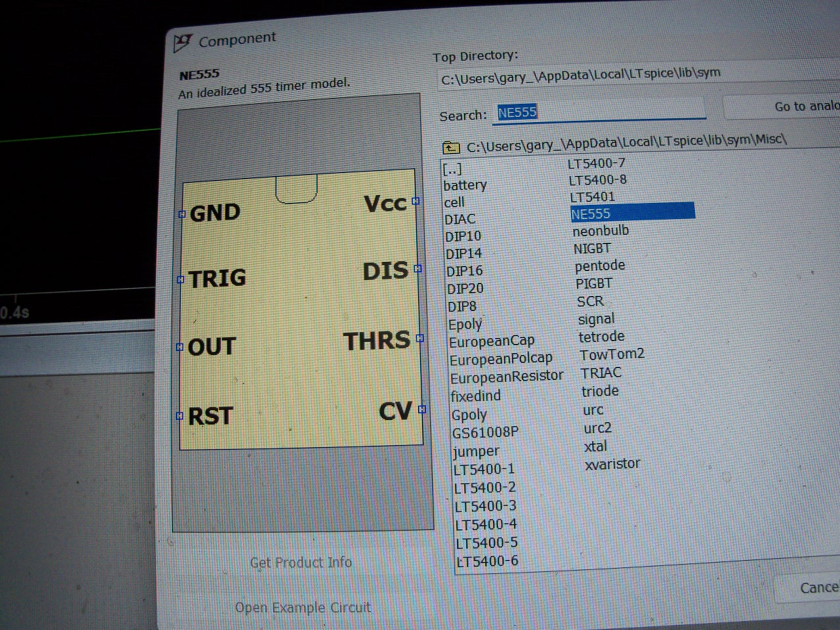The width and height of the screenshot is (840, 630).
Task: Select triode in the component list
Action: tap(600, 391)
